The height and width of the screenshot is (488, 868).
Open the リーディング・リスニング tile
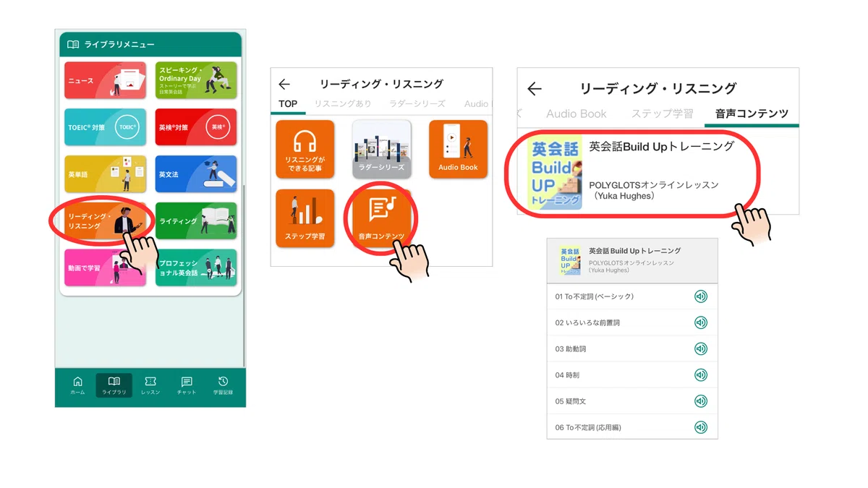[x=105, y=221]
